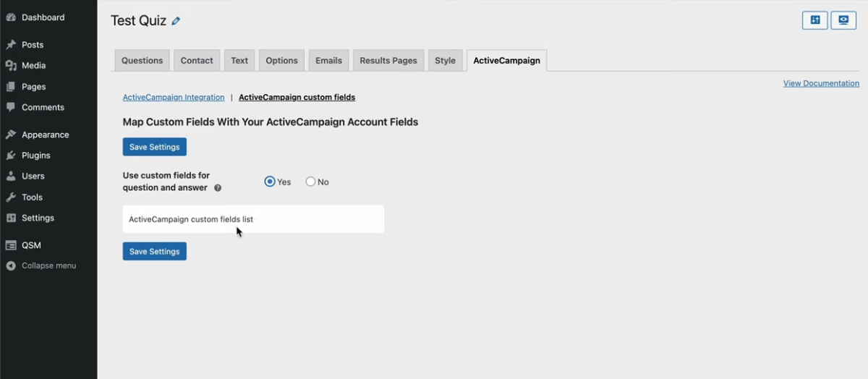Viewport: 868px width, 379px height.
Task: Open the Results Pages tab
Action: pyautogui.click(x=388, y=61)
